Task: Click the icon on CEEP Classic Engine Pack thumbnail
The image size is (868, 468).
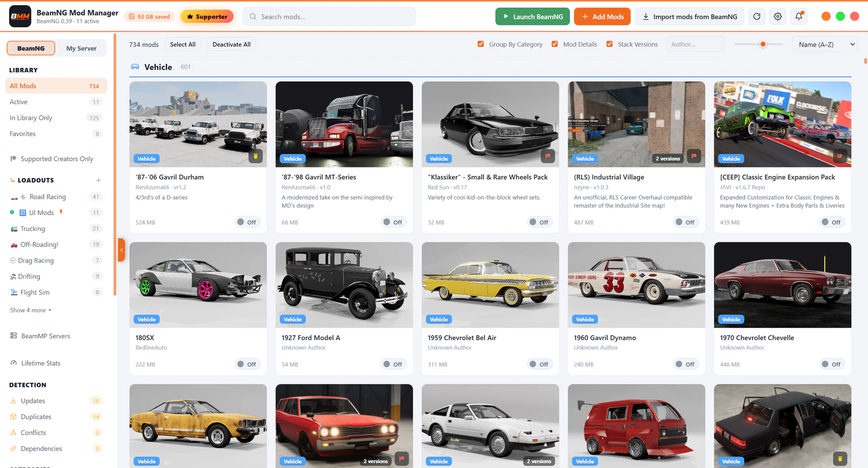Action: pyautogui.click(x=840, y=156)
